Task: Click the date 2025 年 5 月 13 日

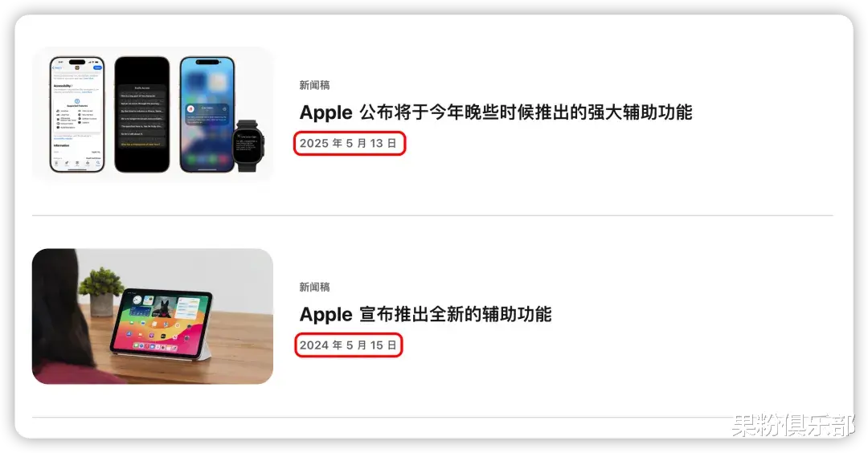Action: [x=348, y=143]
